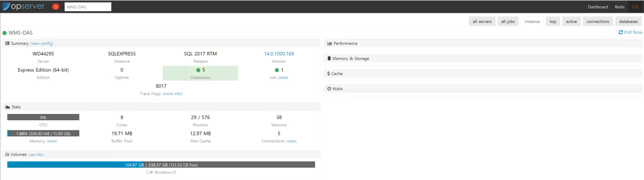644x180 pixels.
Task: Switch to the databases tab
Action: [628, 22]
